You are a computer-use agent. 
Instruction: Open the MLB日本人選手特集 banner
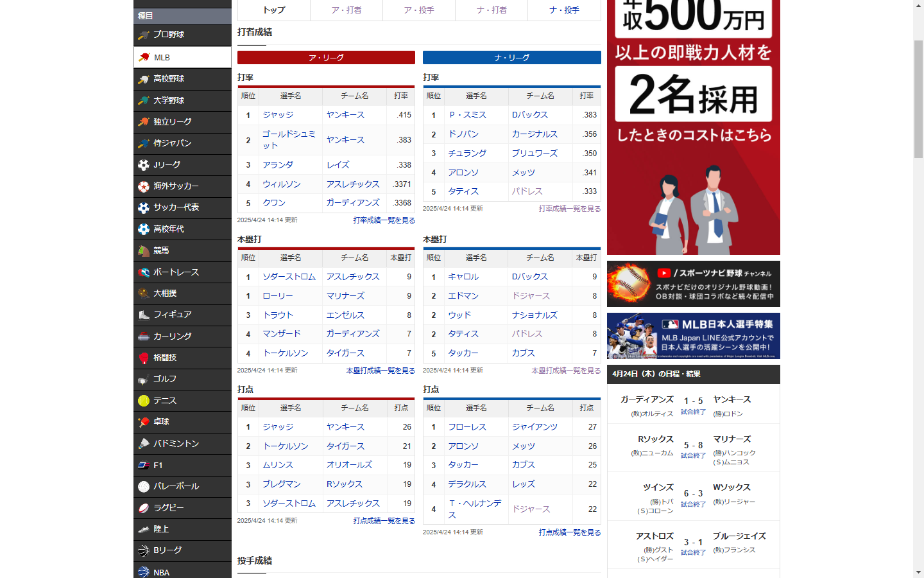click(694, 336)
